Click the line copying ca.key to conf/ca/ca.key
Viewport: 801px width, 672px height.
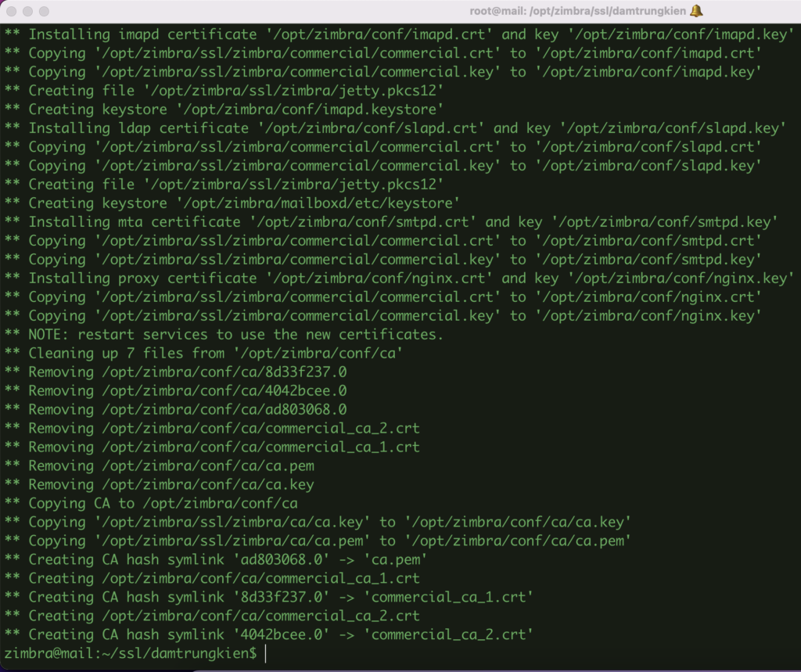[x=318, y=523]
